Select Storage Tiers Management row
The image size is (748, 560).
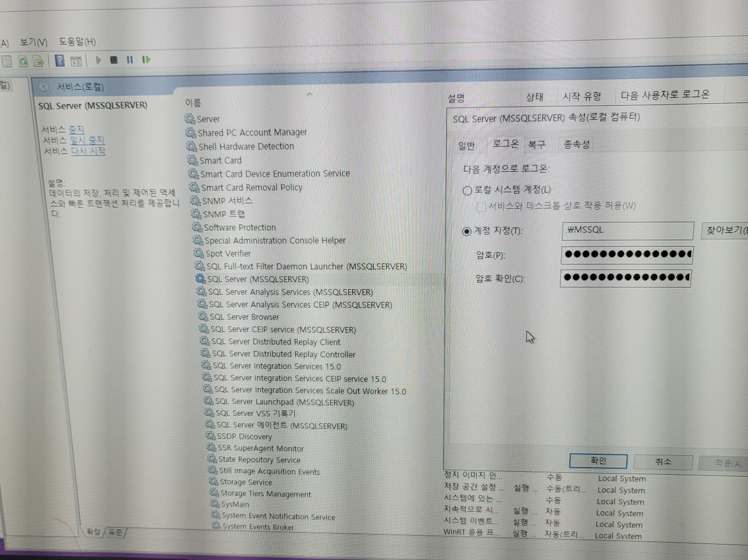pyautogui.click(x=266, y=494)
